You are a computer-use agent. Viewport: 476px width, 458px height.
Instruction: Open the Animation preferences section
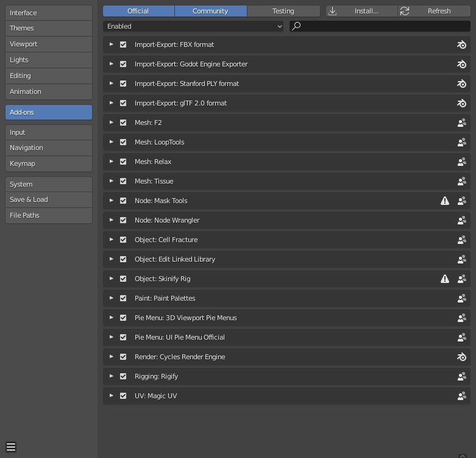pyautogui.click(x=49, y=91)
